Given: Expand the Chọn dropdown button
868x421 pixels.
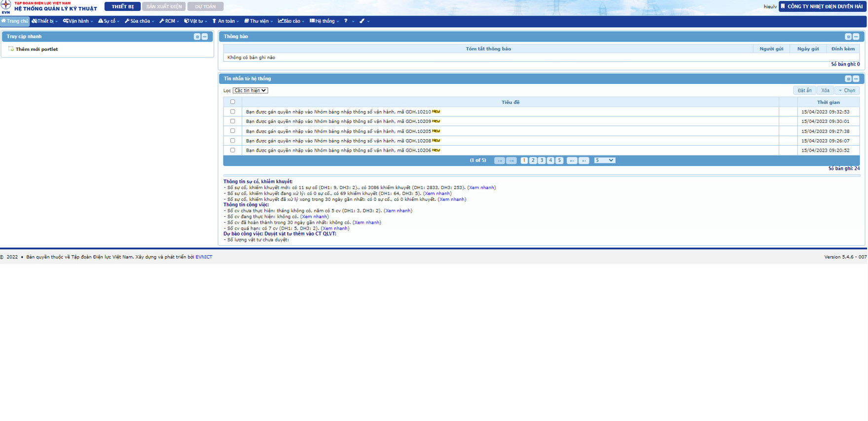Looking at the screenshot, I should click(847, 90).
